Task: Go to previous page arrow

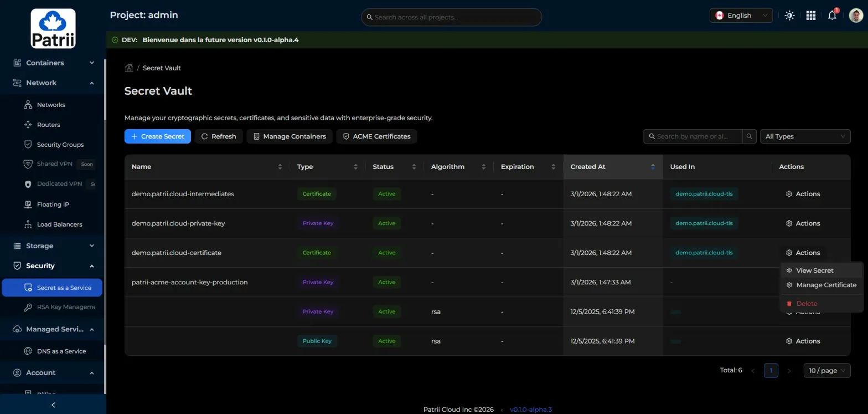Action: click(753, 371)
